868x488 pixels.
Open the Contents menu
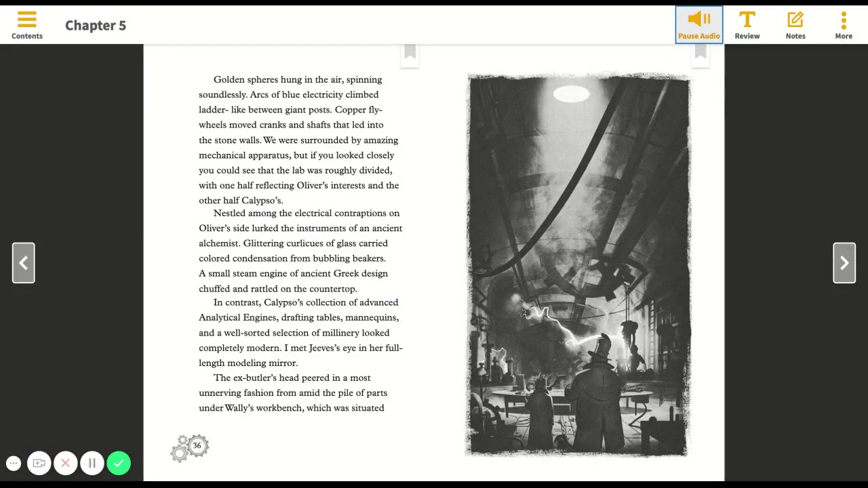pyautogui.click(x=27, y=25)
